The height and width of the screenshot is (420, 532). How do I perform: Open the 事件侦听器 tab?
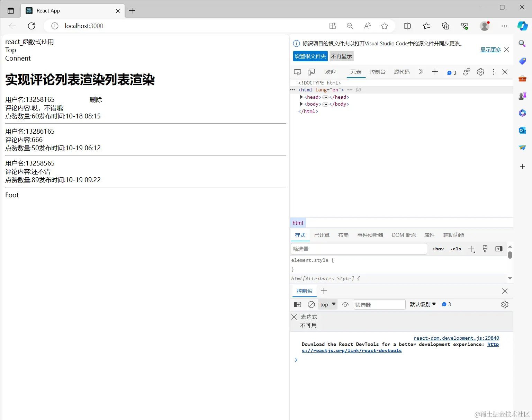pyautogui.click(x=370, y=235)
